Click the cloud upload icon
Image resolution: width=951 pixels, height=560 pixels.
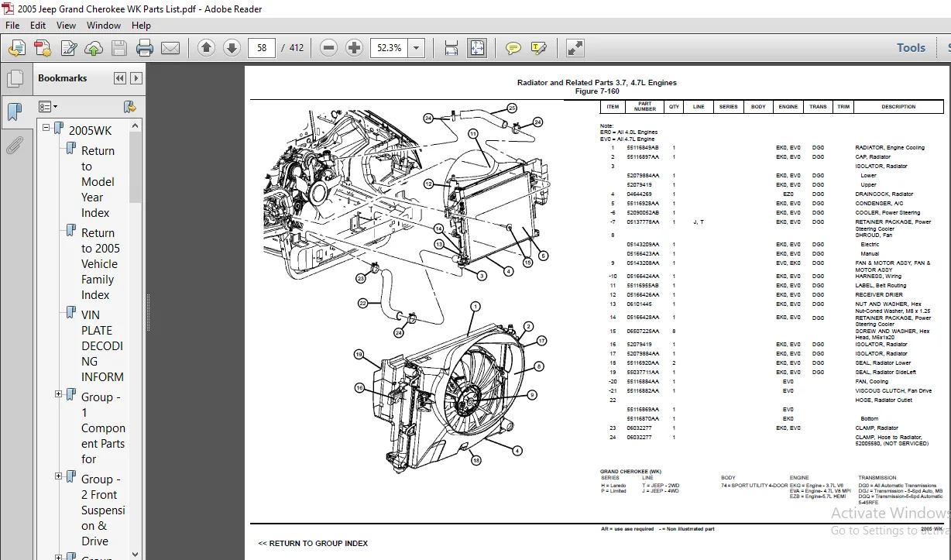pos(94,48)
